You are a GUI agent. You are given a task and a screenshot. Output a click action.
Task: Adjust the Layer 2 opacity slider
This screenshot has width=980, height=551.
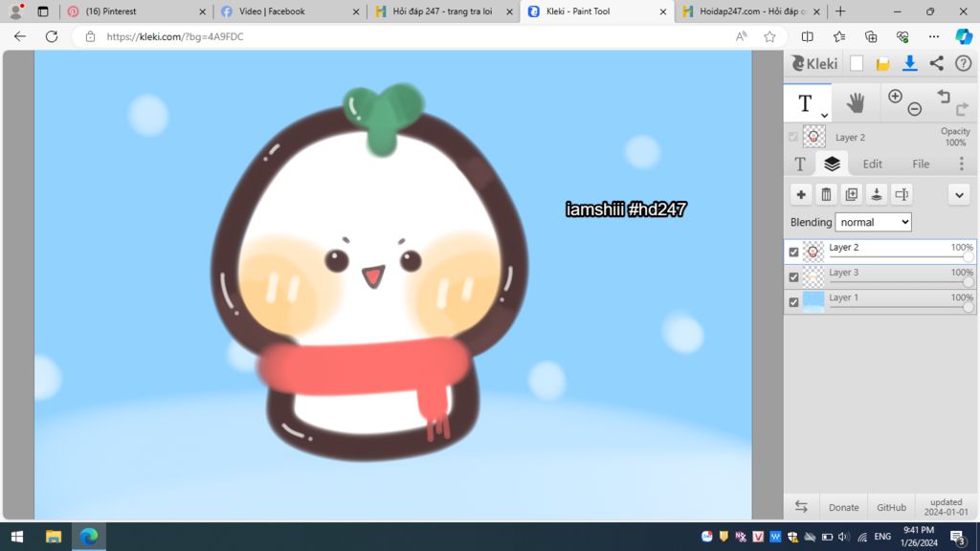coord(901,256)
